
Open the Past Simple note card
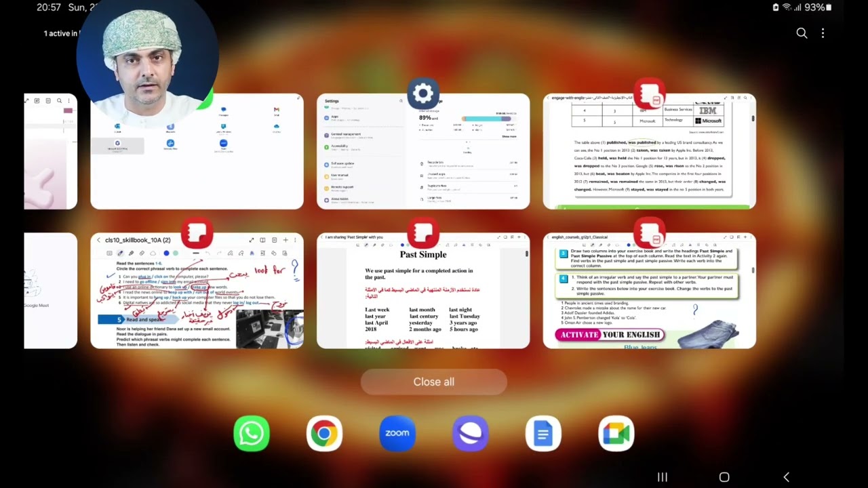coord(423,291)
